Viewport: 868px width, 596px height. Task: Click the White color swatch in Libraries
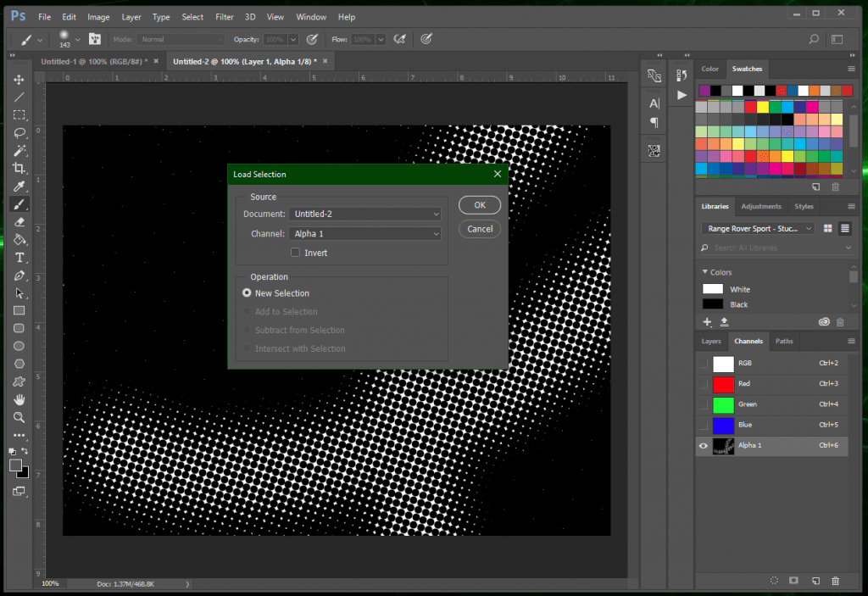[712, 289]
